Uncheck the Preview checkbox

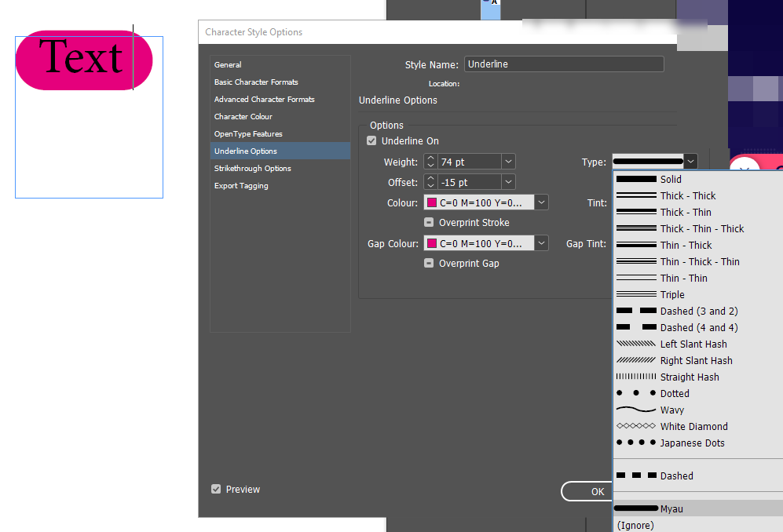[x=215, y=489]
